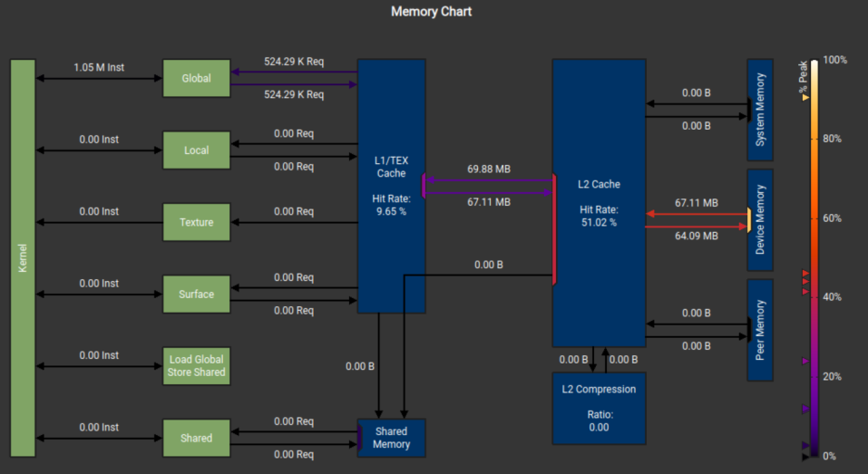868x474 pixels.
Task: Select the Local memory block
Action: 196,150
